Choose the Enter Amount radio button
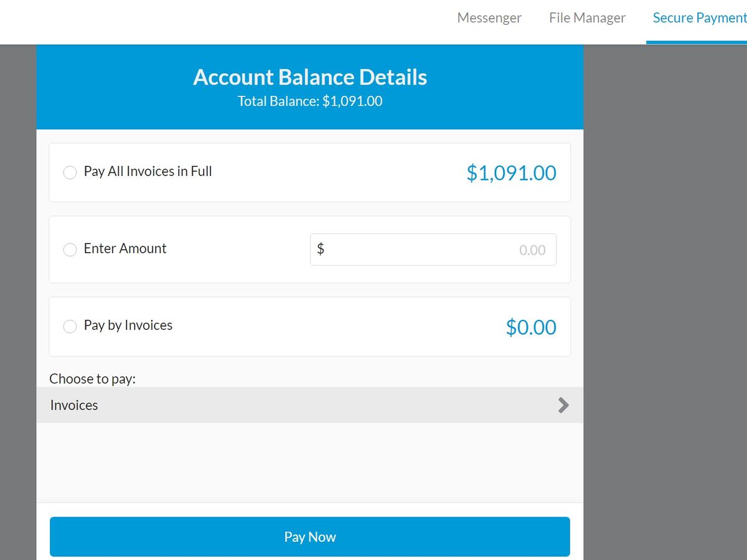 (x=70, y=250)
